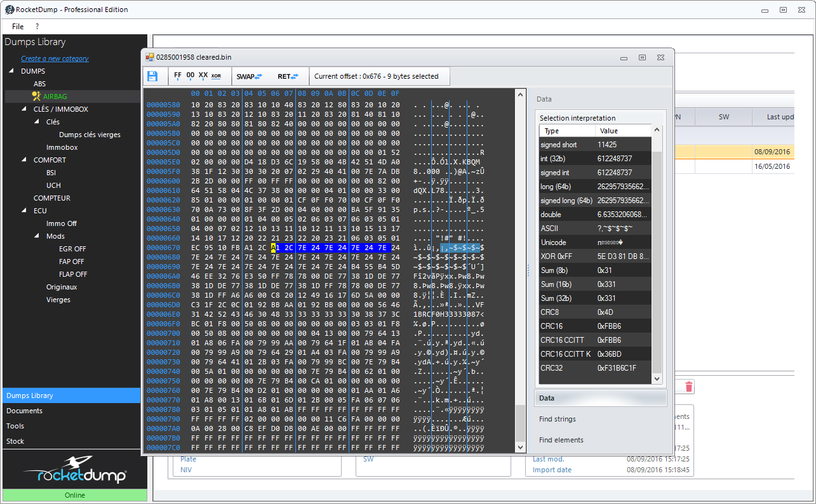The image size is (816, 504).
Task: Collapse the Mods subfolder
Action: pyautogui.click(x=37, y=236)
